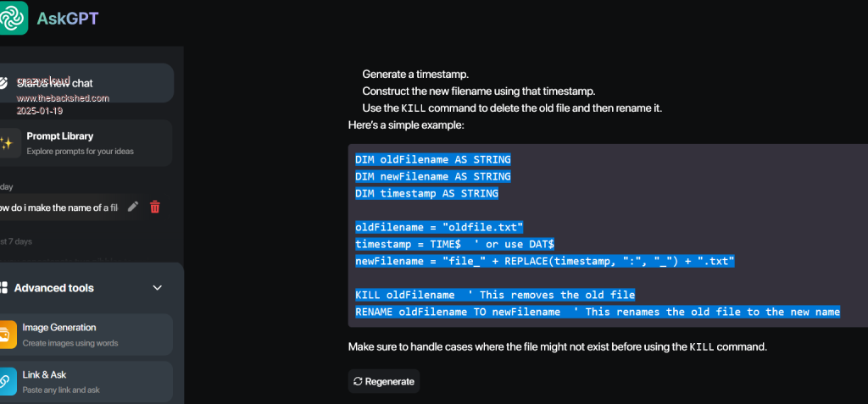Click the Link & Ask chain icon
Viewport: 868px width, 404px height.
(x=6, y=381)
